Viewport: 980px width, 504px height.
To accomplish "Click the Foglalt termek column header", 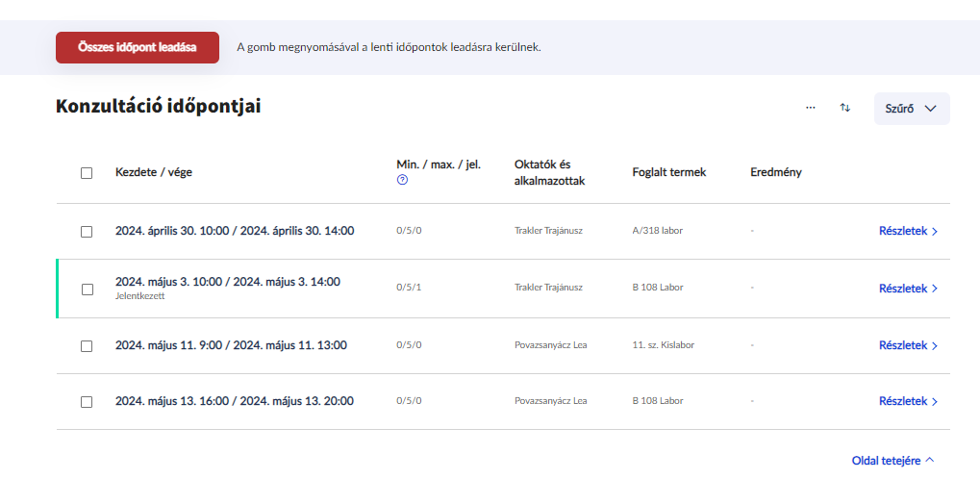I will click(669, 173).
